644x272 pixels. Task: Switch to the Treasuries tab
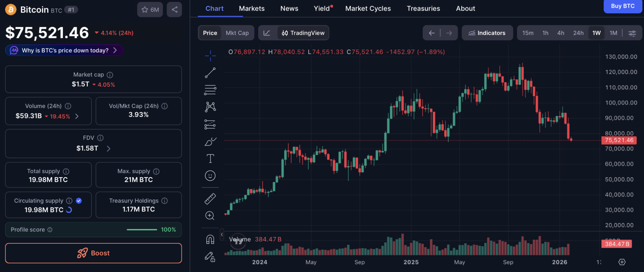[x=423, y=9]
